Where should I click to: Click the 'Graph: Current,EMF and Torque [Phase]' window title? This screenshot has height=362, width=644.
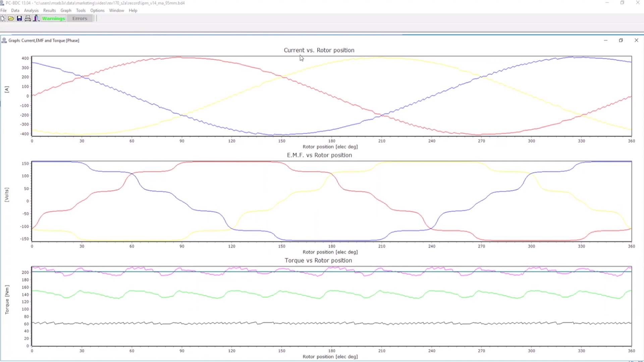click(44, 41)
